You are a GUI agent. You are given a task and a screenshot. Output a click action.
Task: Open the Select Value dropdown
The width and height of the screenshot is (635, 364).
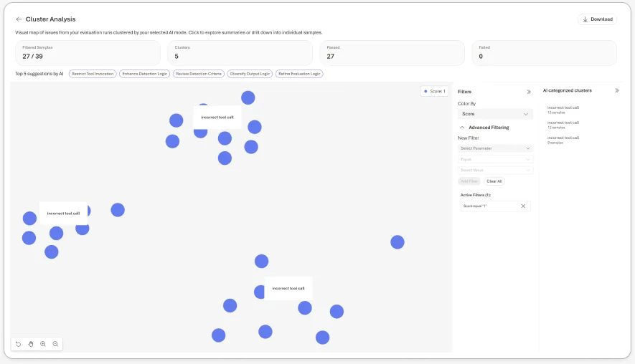click(x=495, y=171)
